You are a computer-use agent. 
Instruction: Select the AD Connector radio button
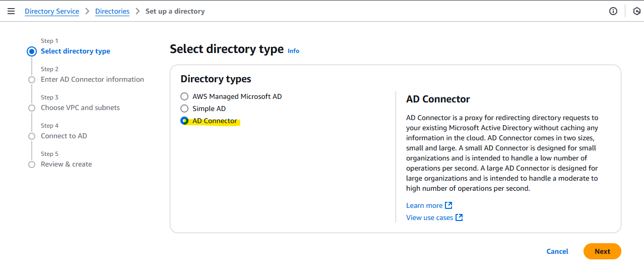pyautogui.click(x=184, y=121)
